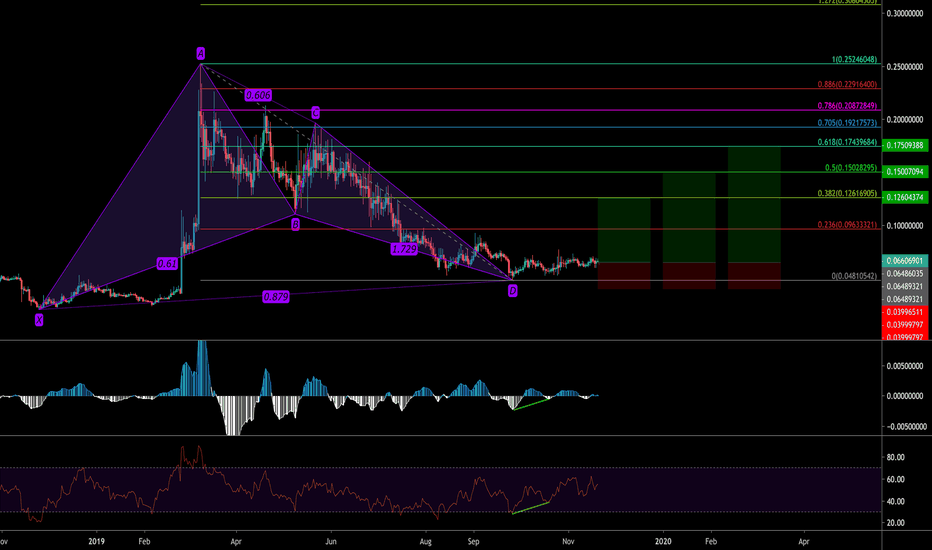Click the Feb label after 2019

144,542
